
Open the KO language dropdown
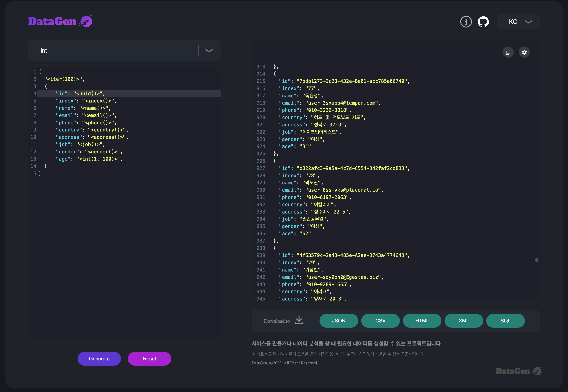[x=518, y=22]
